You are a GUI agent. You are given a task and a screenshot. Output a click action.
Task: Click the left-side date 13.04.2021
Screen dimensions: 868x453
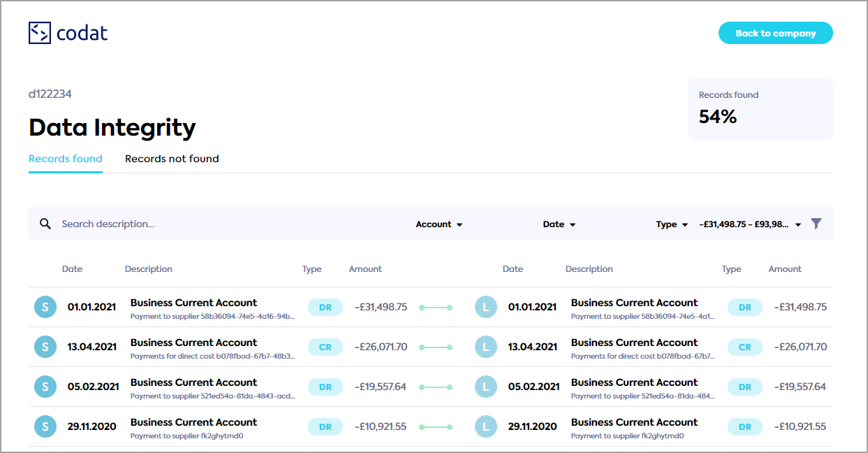point(92,347)
